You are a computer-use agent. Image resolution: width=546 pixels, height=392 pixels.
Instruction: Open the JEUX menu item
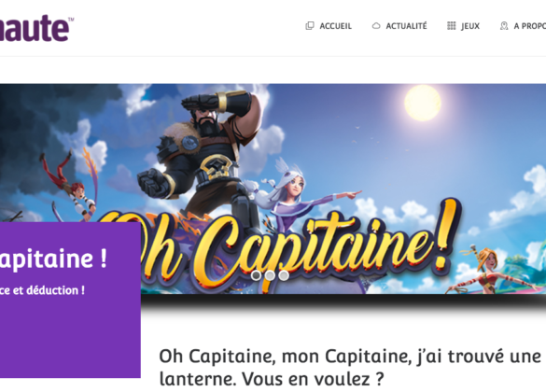pos(470,26)
